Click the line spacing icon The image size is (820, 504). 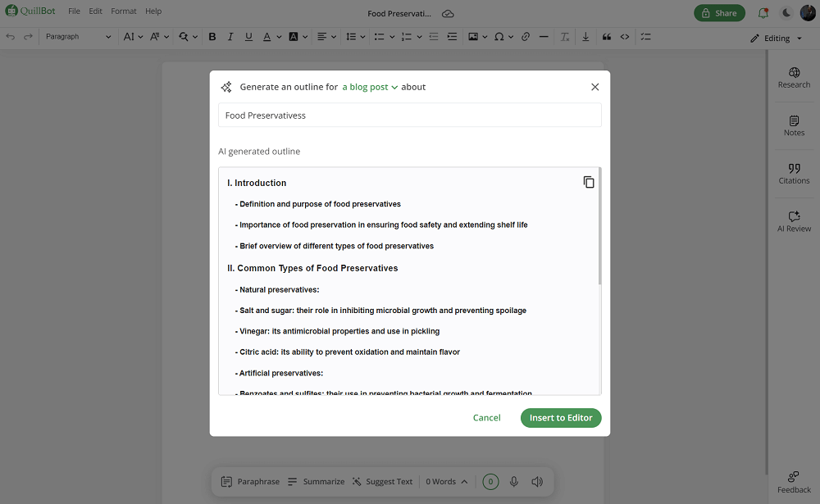tap(351, 37)
